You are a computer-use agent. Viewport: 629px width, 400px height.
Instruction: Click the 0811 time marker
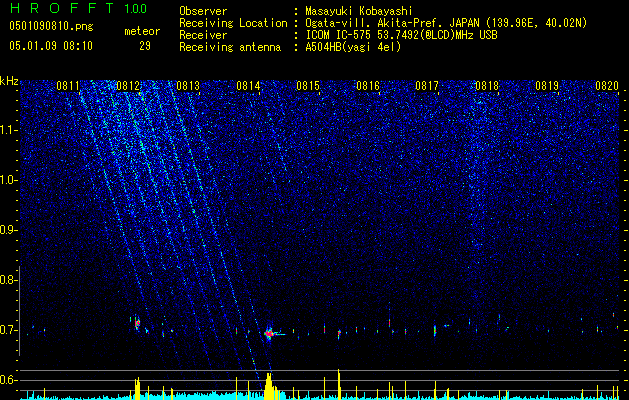pyautogui.click(x=68, y=85)
